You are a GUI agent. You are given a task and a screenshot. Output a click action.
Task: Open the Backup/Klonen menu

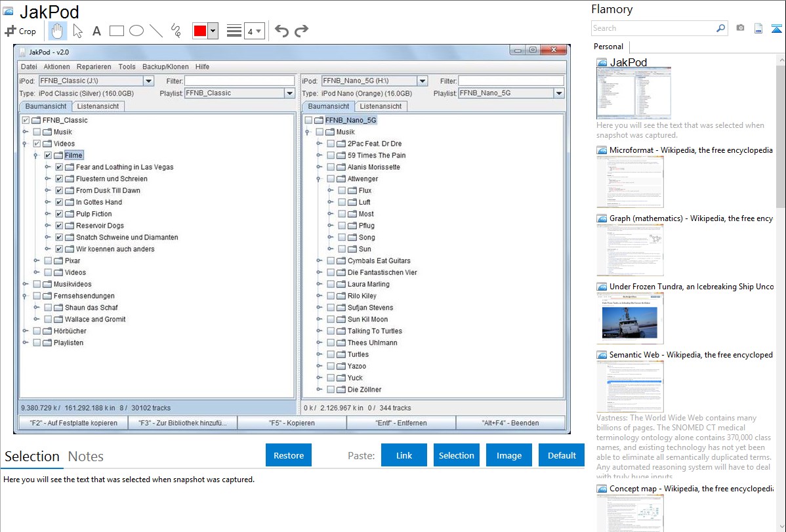165,67
